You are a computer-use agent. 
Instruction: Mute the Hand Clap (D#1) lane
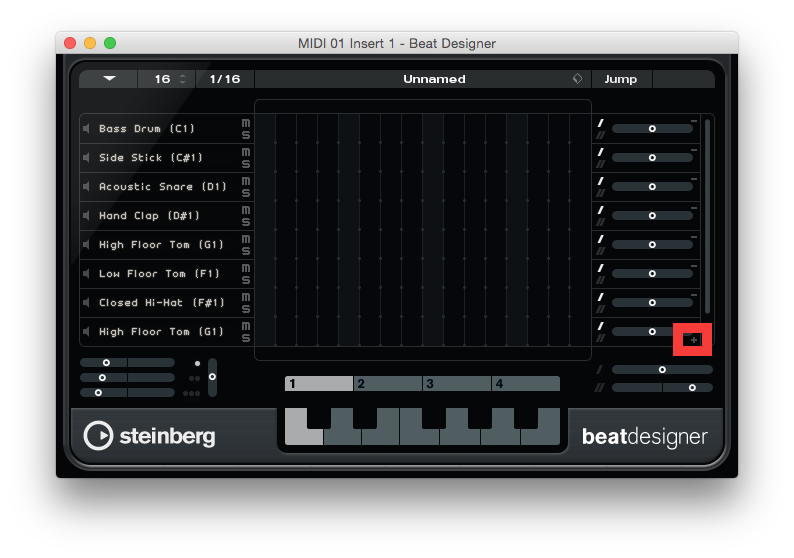point(246,210)
